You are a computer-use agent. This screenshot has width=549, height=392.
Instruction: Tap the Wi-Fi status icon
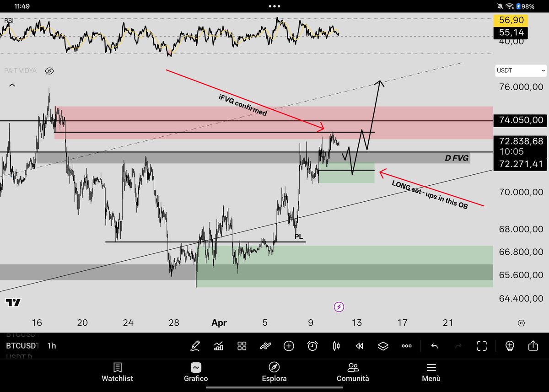click(x=510, y=6)
